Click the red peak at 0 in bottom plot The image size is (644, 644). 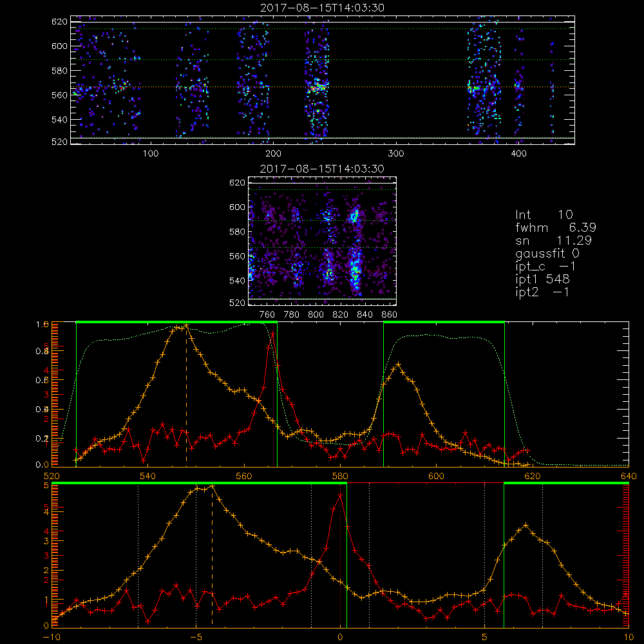point(340,495)
